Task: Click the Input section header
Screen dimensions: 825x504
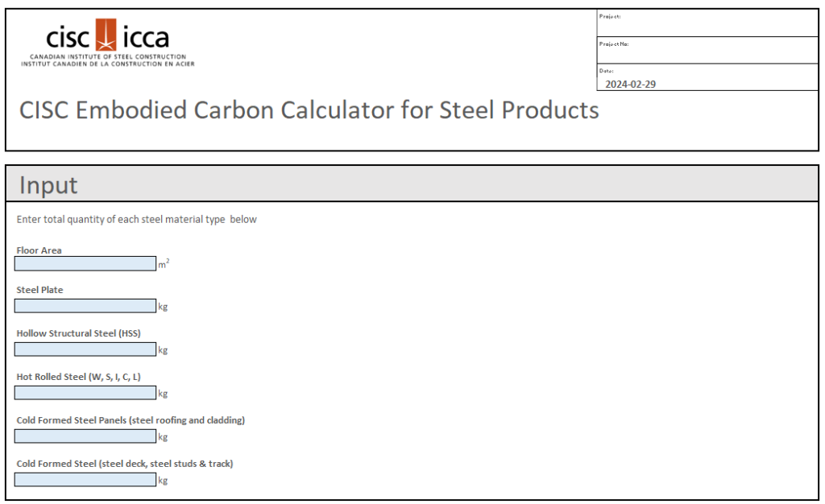Action: pos(50,184)
